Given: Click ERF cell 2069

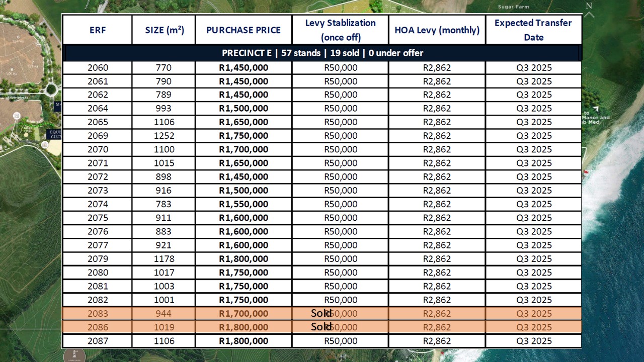Looking at the screenshot, I should (98, 135).
